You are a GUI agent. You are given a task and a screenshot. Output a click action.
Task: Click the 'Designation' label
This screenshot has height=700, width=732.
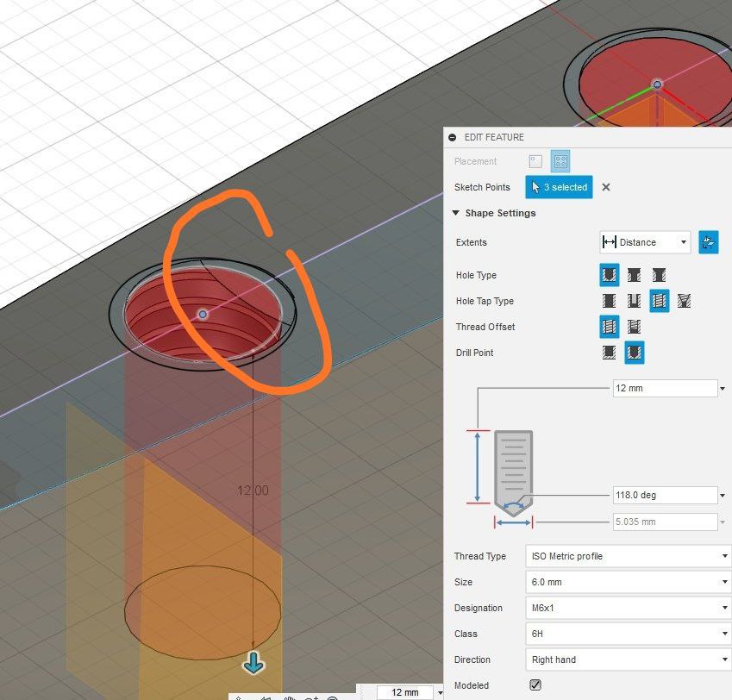(x=478, y=608)
